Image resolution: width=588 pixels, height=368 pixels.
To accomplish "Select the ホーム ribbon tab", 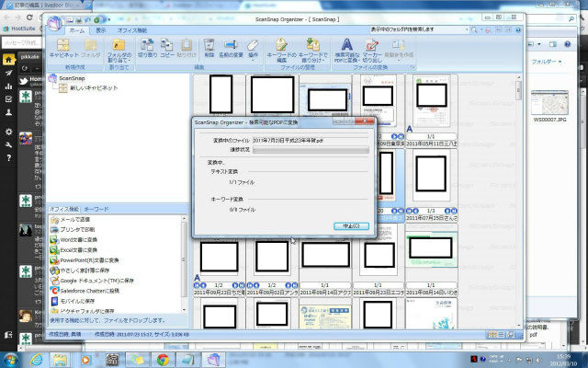I will tap(77, 30).
